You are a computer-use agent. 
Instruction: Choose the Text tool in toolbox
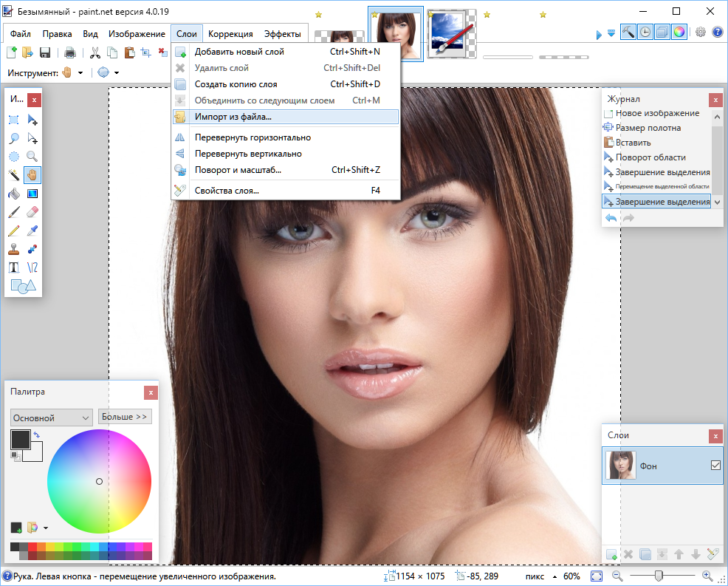pyautogui.click(x=13, y=268)
